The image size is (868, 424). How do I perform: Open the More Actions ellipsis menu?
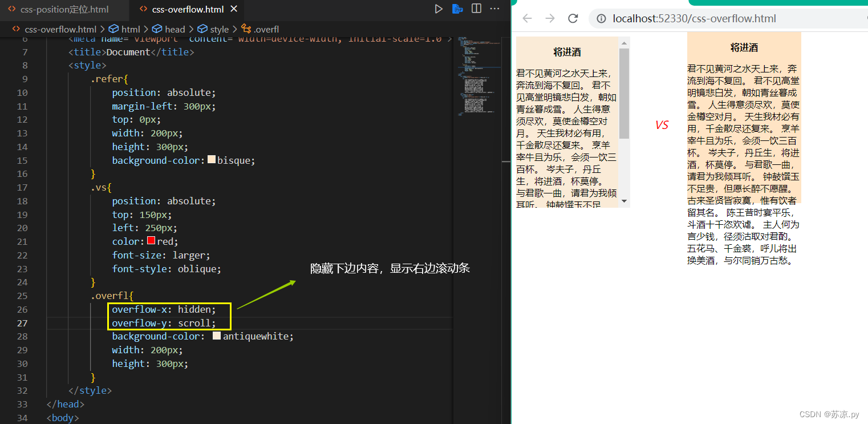(495, 9)
